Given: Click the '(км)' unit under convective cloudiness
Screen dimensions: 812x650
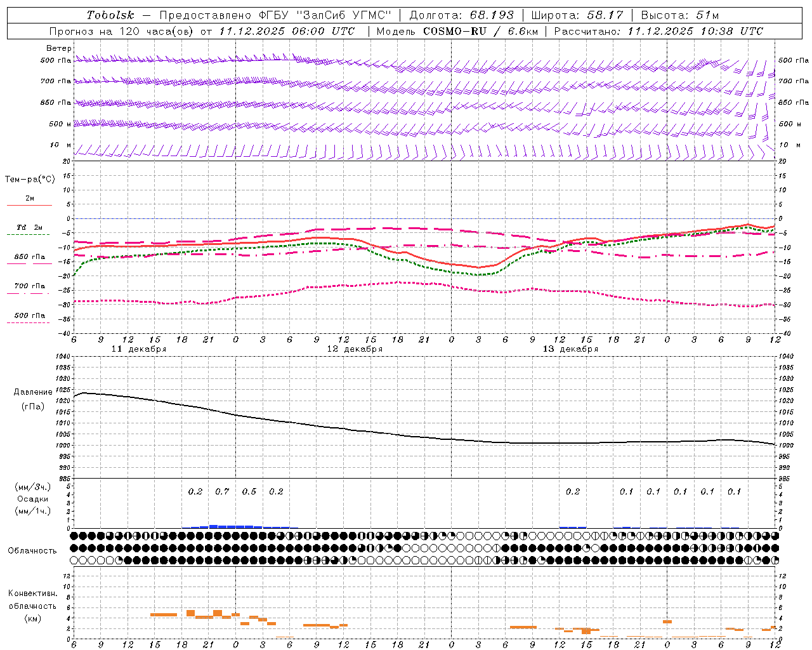Looking at the screenshot, I should tap(33, 618).
